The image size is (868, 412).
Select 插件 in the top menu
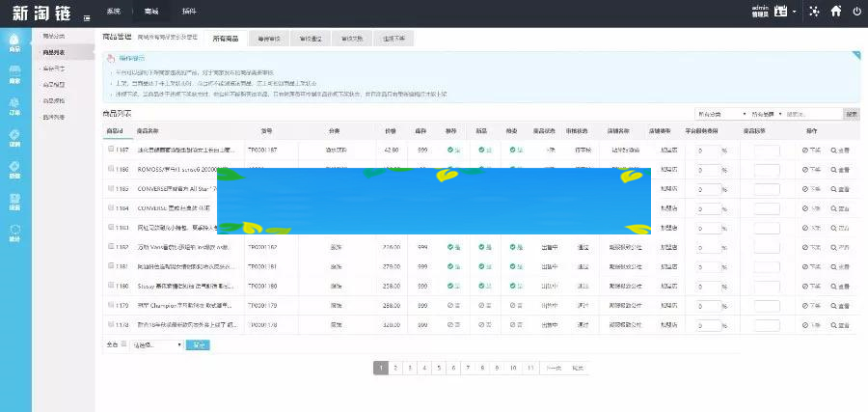pos(188,10)
